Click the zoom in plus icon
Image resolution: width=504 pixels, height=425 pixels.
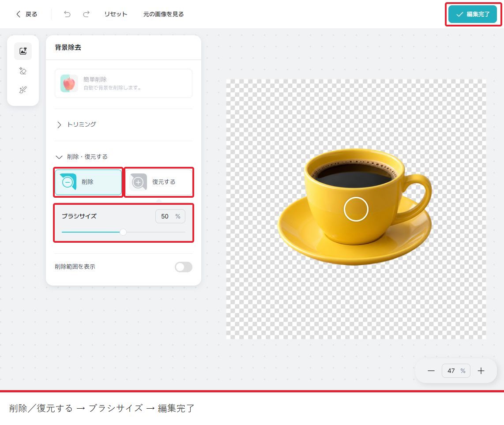(481, 371)
